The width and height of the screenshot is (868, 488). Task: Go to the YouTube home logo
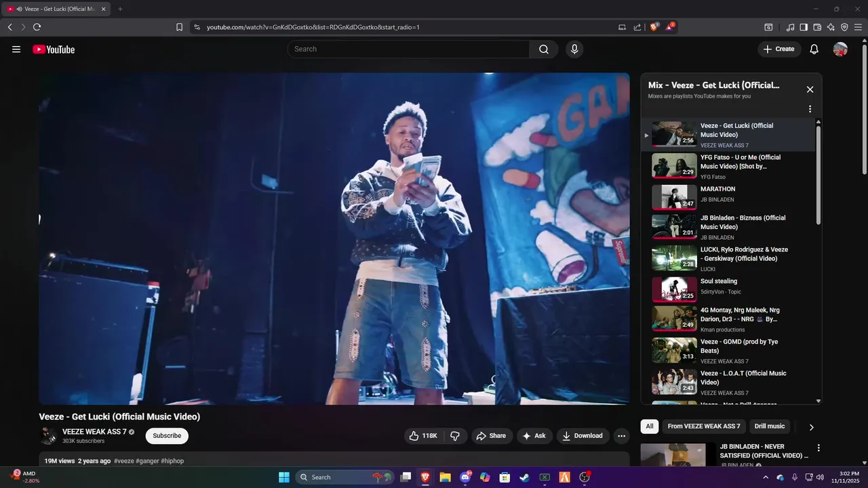(54, 49)
